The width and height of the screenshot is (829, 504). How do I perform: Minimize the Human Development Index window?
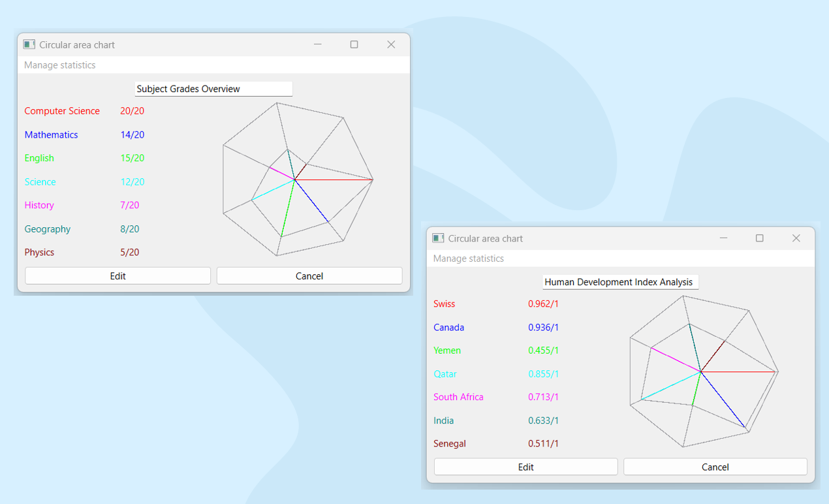[x=723, y=238]
